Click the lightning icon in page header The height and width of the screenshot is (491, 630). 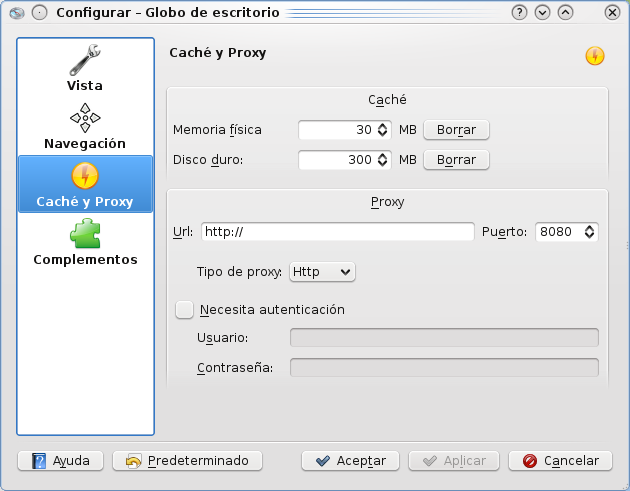coord(595,56)
